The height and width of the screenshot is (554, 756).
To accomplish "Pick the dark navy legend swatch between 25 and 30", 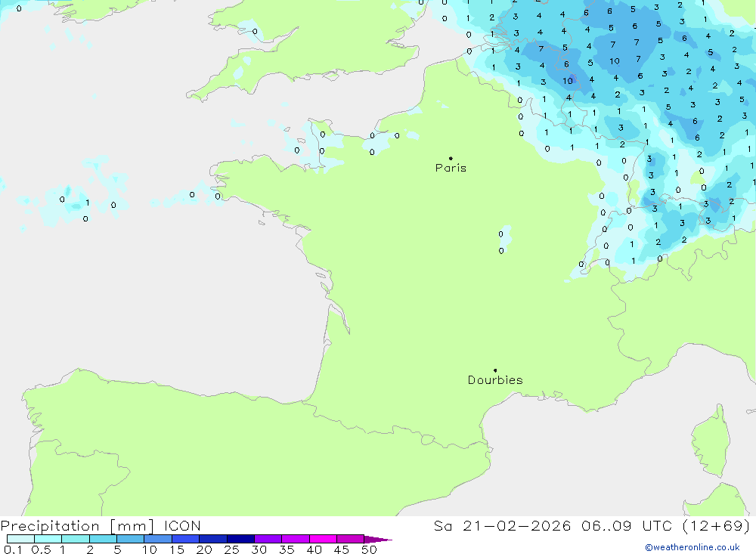I will point(240,539).
